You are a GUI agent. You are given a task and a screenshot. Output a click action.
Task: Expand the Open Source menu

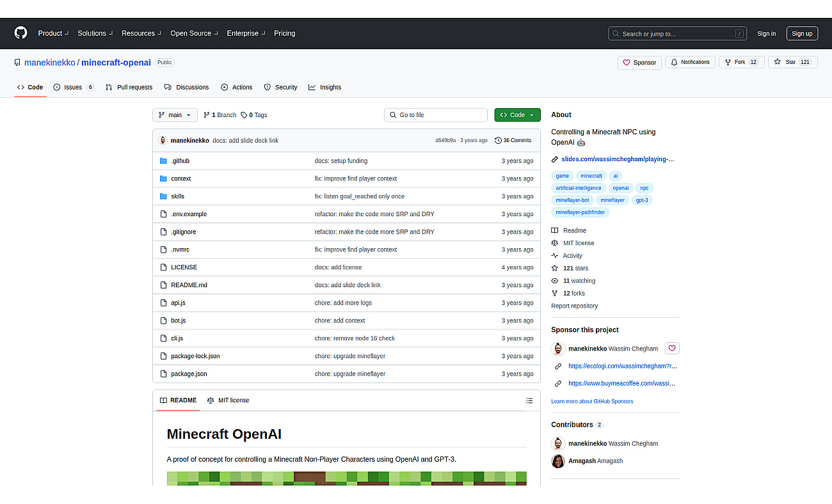pos(194,33)
